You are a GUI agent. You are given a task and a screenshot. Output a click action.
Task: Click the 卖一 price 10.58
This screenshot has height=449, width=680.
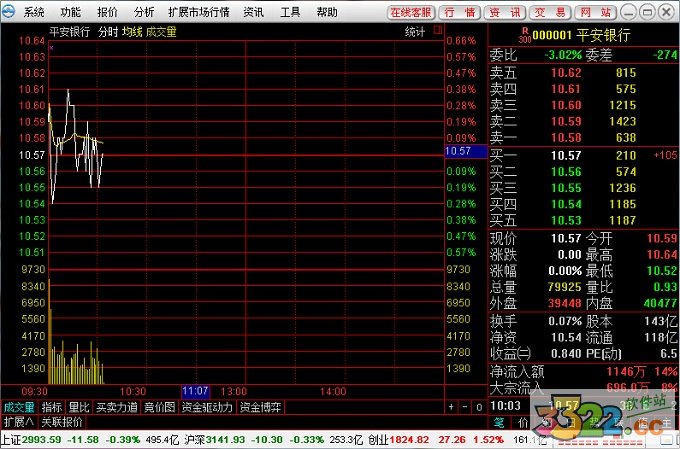coord(566,138)
